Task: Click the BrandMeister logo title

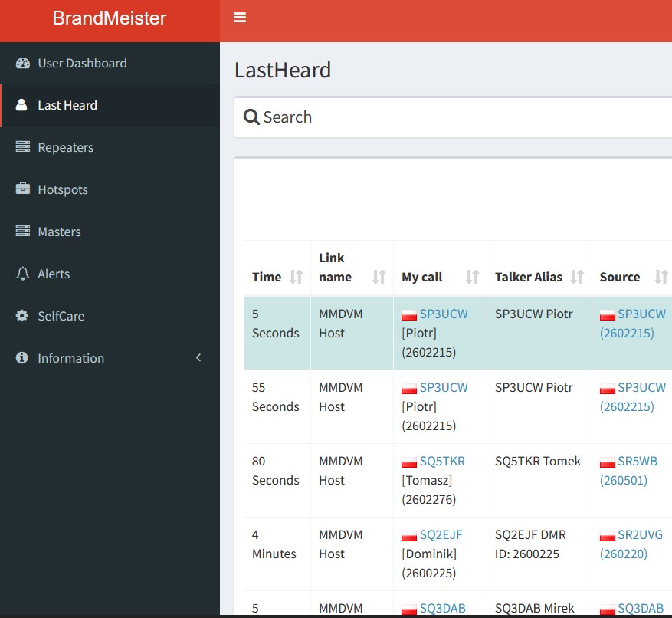Action: click(x=110, y=18)
